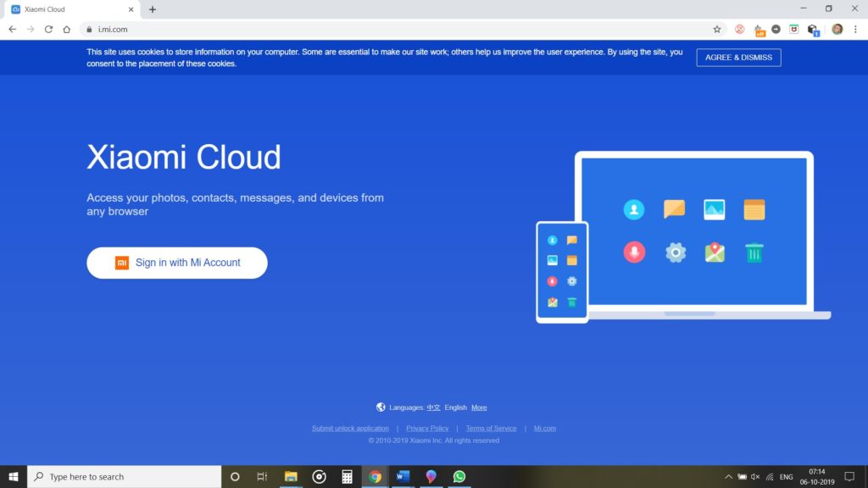Click the settings gear icon on laptop illustration
Image resolution: width=868 pixels, height=488 pixels.
pos(676,252)
